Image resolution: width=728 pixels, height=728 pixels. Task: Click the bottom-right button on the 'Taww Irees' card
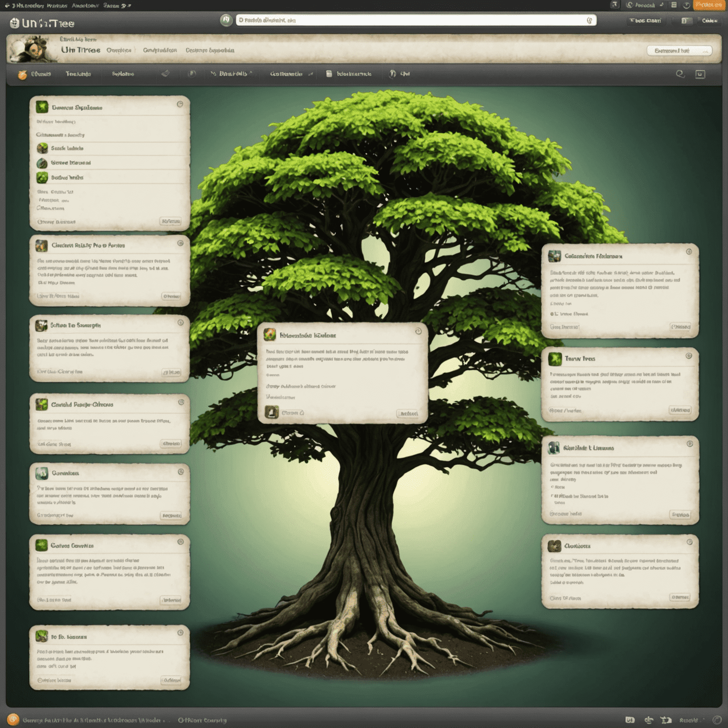(680, 410)
